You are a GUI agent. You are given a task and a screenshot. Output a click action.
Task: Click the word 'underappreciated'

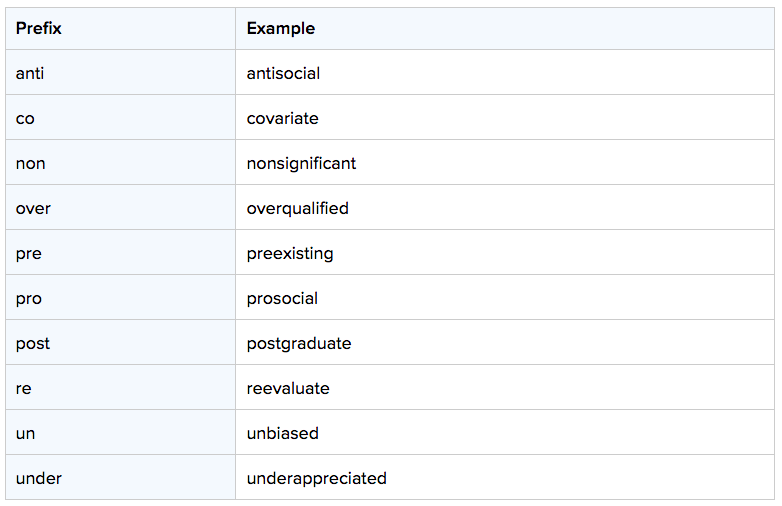[317, 479]
